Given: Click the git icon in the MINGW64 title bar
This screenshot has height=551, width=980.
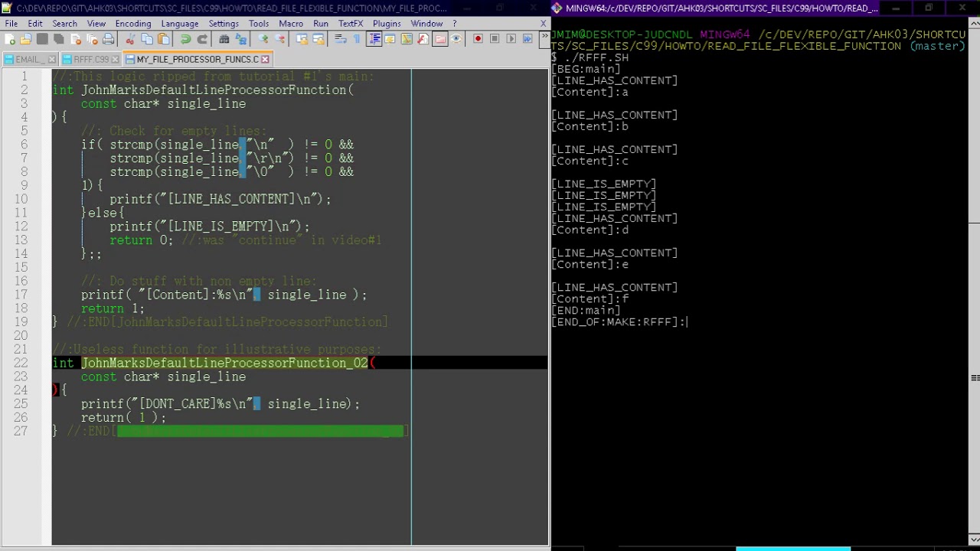Looking at the screenshot, I should (x=557, y=8).
